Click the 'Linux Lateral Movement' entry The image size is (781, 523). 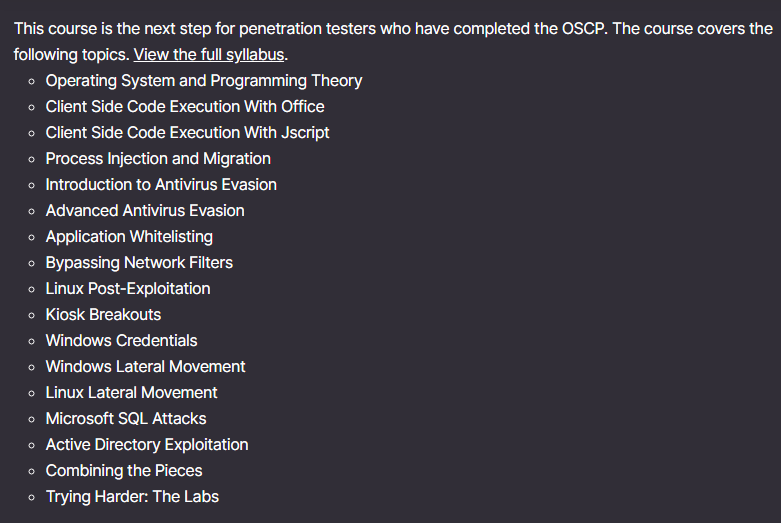coord(131,393)
